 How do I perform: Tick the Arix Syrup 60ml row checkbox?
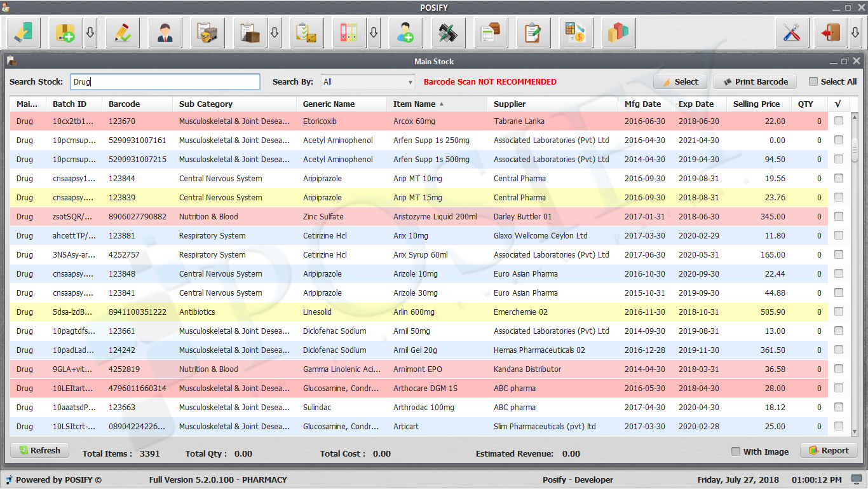coord(839,254)
